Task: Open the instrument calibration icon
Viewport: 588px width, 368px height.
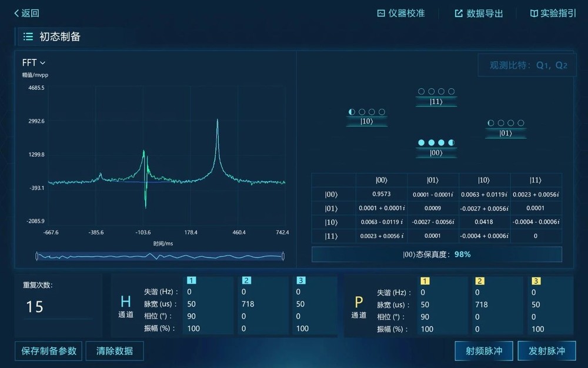Action: click(381, 13)
